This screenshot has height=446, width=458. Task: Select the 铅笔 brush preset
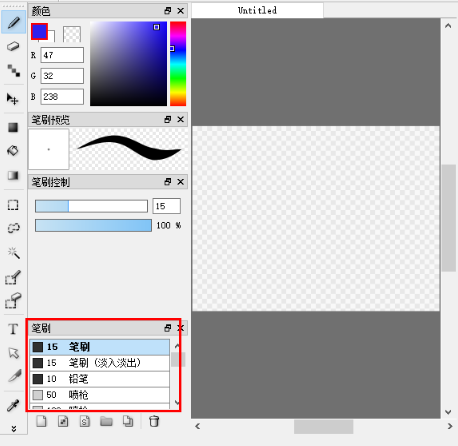tap(100, 379)
